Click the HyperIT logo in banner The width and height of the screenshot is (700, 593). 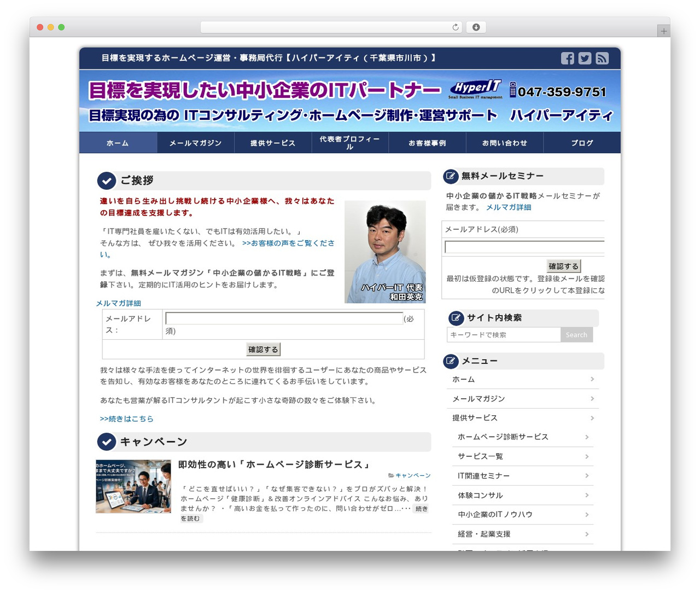tap(475, 89)
